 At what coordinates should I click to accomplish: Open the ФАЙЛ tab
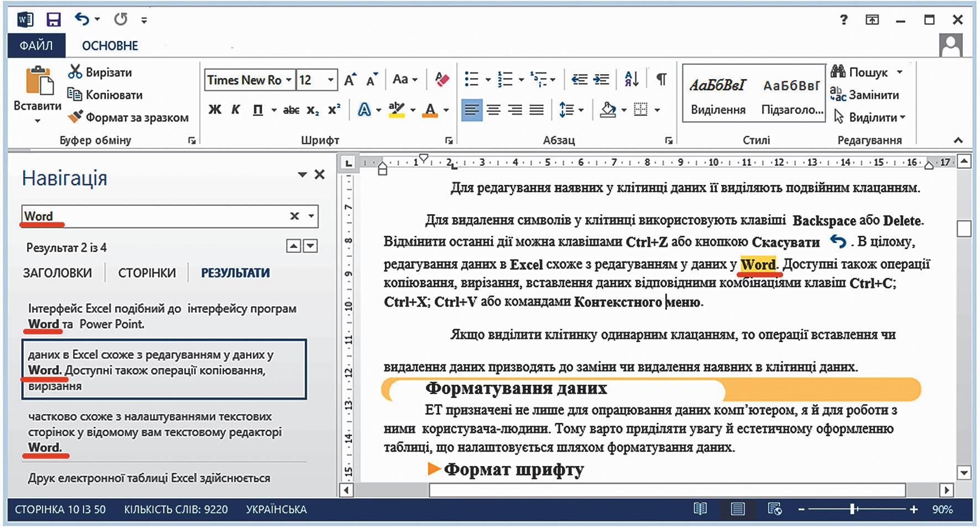point(37,45)
